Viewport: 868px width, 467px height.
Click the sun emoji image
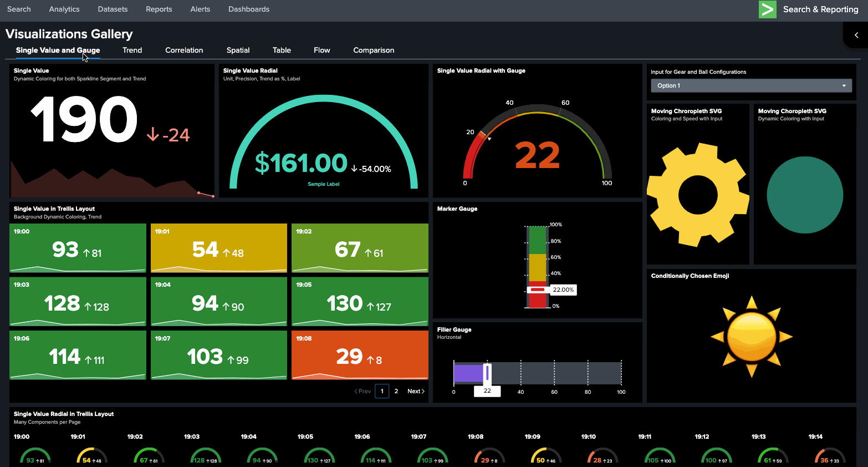[x=751, y=337]
